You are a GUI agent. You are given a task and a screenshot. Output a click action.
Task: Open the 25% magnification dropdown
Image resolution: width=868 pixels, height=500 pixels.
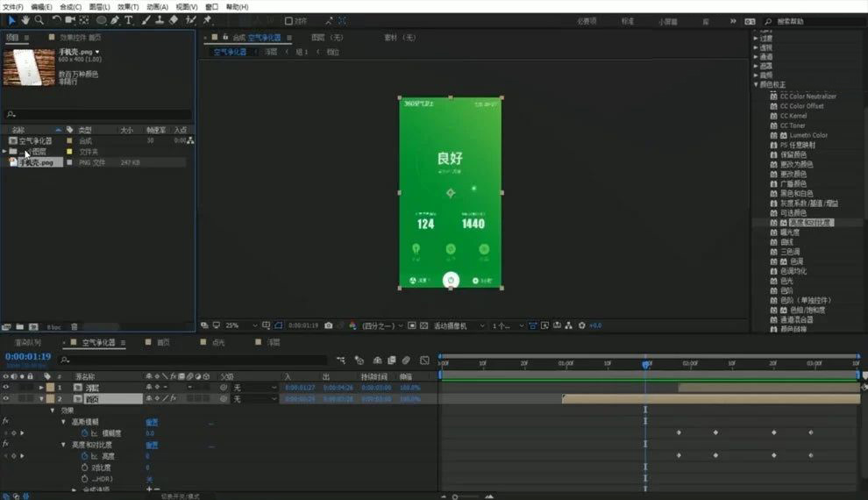[x=241, y=325]
